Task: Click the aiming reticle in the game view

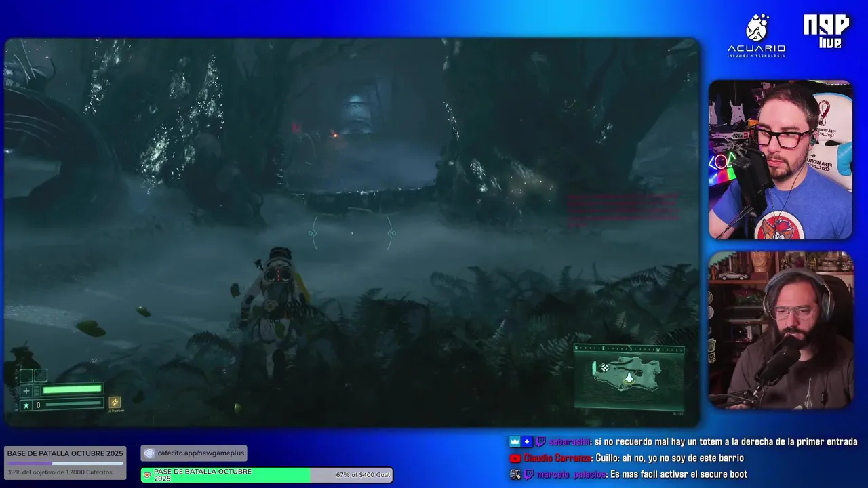Action: click(x=351, y=233)
